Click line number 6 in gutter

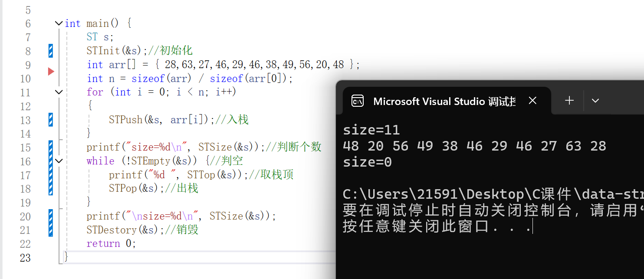coord(28,23)
